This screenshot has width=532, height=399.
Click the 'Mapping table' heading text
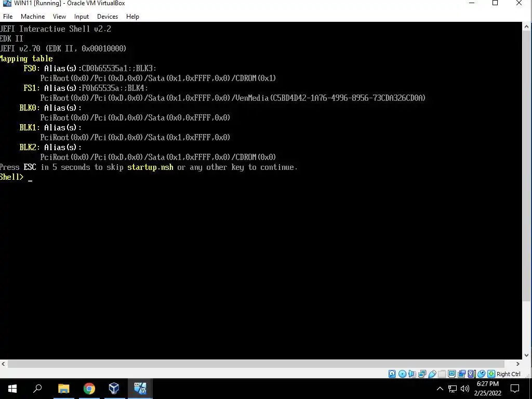tap(26, 58)
